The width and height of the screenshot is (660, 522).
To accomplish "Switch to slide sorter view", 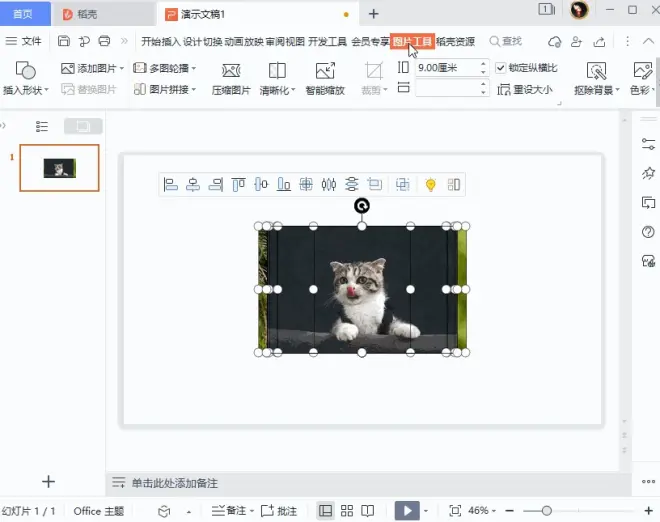I will click(347, 511).
